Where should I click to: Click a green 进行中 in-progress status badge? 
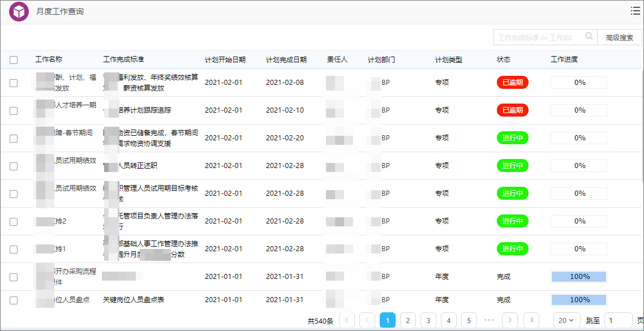coord(512,137)
